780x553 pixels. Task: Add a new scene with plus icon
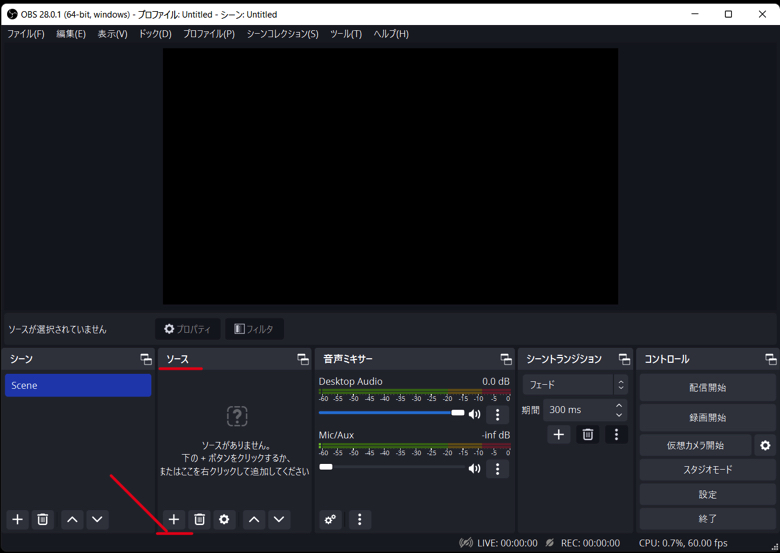point(17,519)
